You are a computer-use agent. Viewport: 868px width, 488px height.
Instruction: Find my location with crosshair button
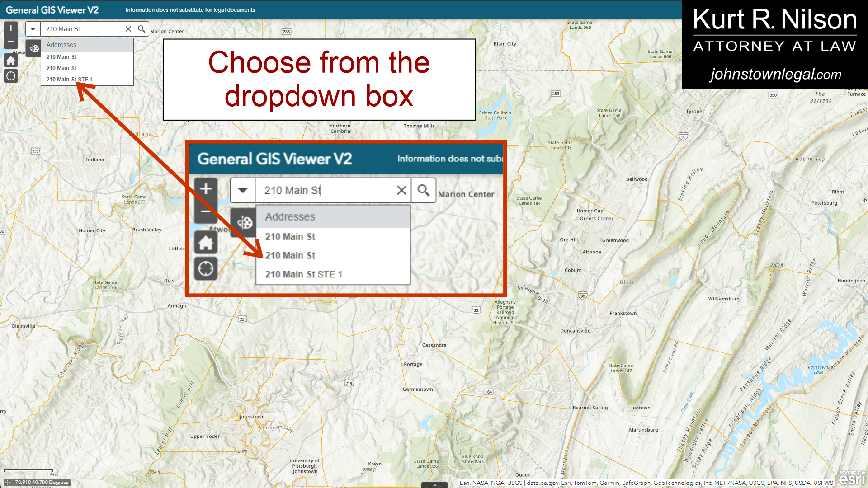click(x=11, y=76)
